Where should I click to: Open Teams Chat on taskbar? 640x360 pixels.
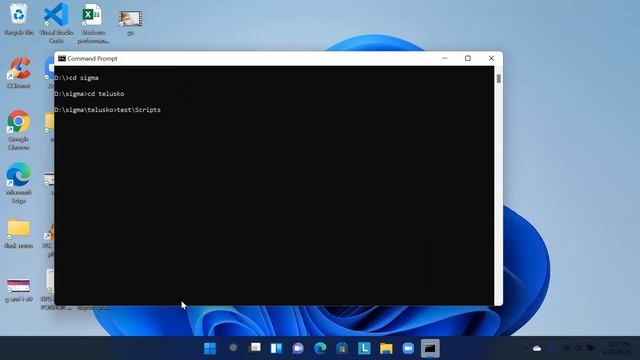tap(298, 348)
